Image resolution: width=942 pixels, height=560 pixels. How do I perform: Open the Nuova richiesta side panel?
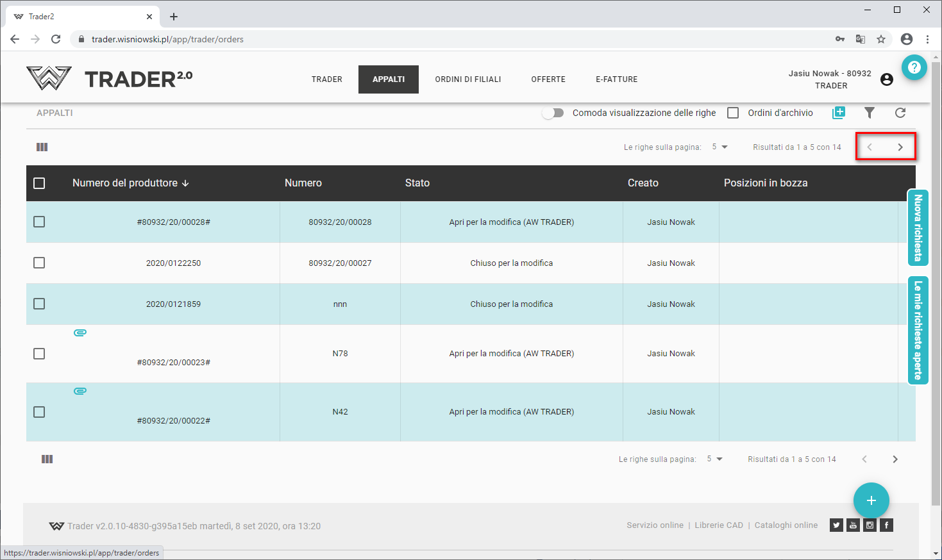tap(918, 227)
